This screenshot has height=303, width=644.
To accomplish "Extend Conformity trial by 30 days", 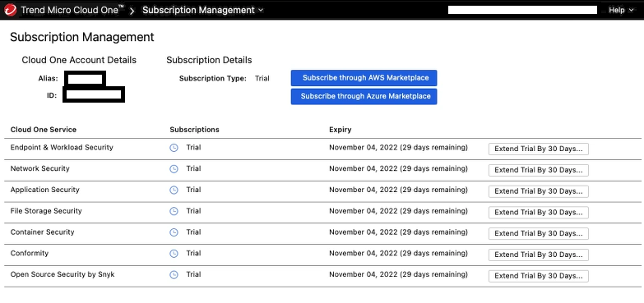I will coord(539,255).
